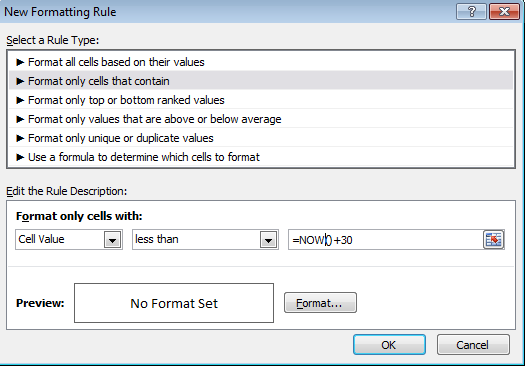Viewport: 525px width, 366px height.
Task: Select 'Format all cells based on their values'
Action: (261, 62)
